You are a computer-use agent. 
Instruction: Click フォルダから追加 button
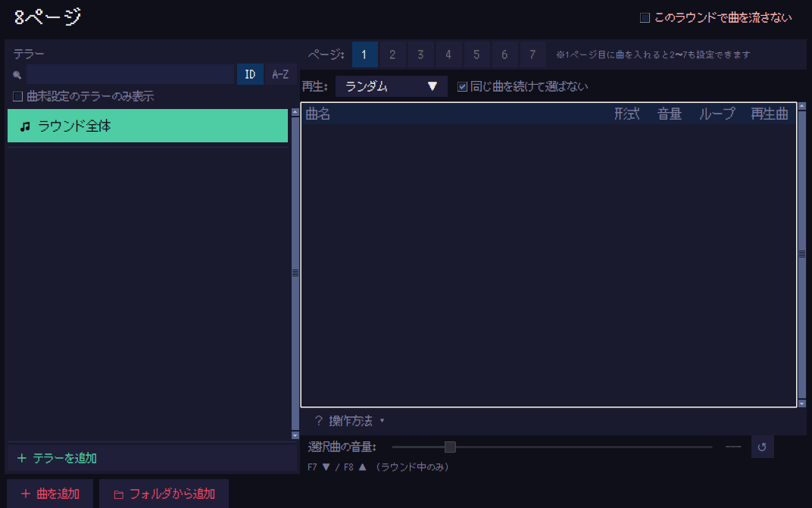point(164,494)
